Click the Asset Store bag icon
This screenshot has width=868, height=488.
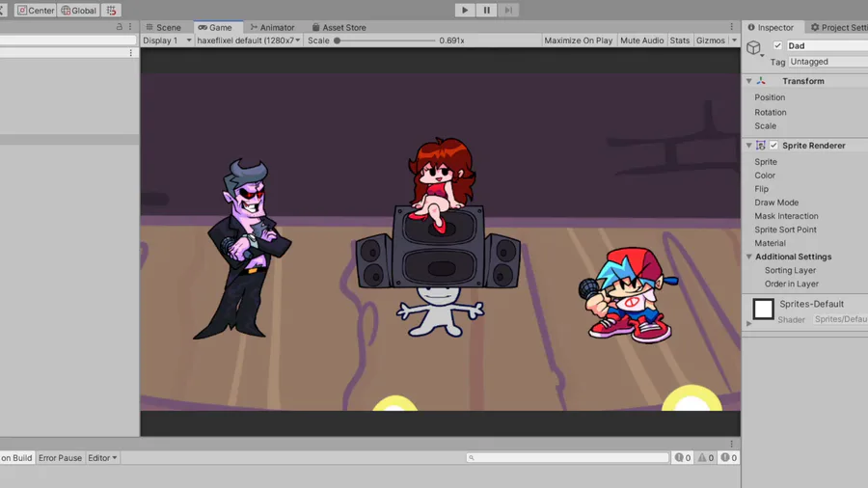[x=315, y=27]
